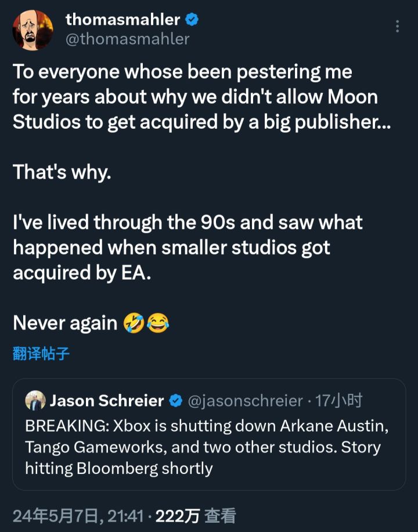Click the verified badge beside thomasmahler

(x=192, y=20)
